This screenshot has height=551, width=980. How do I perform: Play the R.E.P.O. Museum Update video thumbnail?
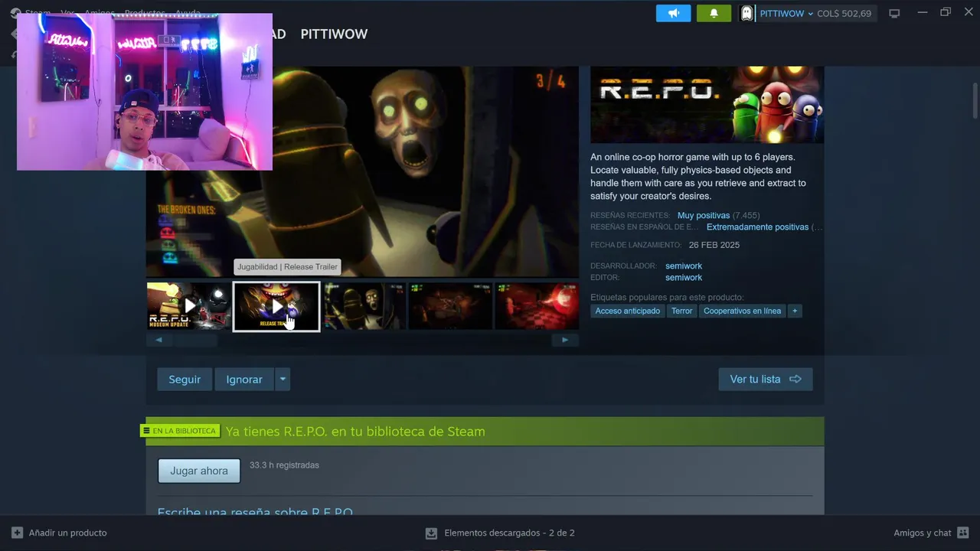tap(189, 306)
